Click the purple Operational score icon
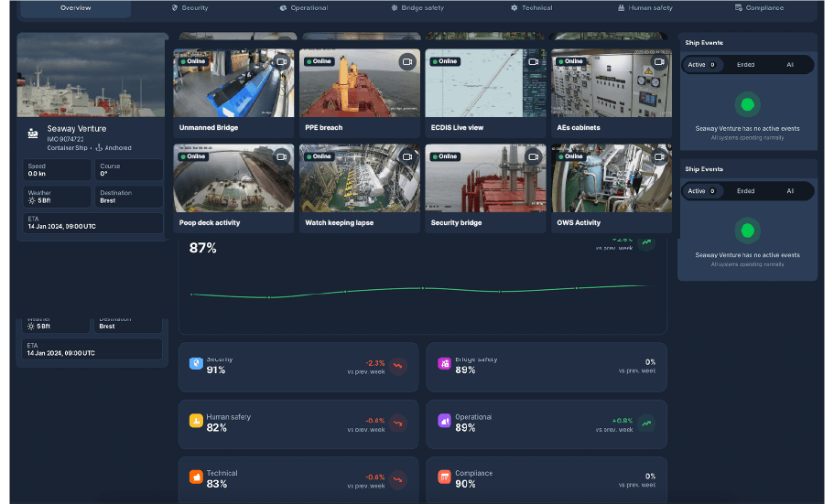 (x=444, y=421)
